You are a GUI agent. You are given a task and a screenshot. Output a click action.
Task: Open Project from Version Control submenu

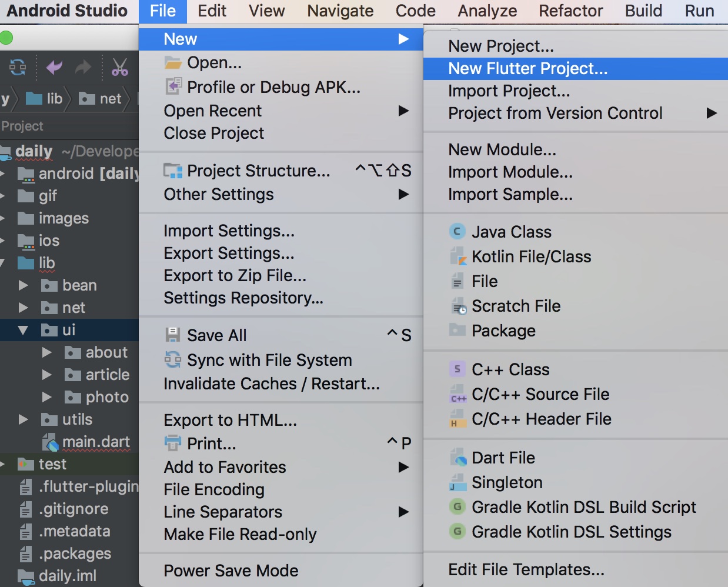[576, 113]
